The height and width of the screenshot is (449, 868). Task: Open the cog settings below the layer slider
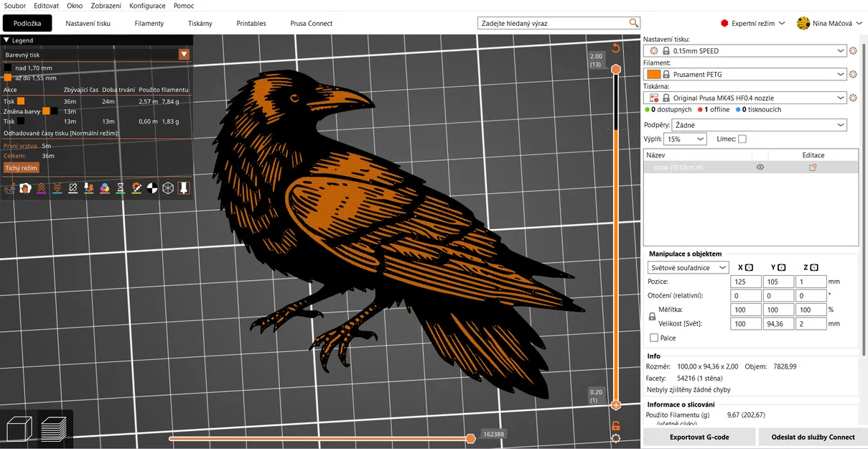click(x=615, y=438)
